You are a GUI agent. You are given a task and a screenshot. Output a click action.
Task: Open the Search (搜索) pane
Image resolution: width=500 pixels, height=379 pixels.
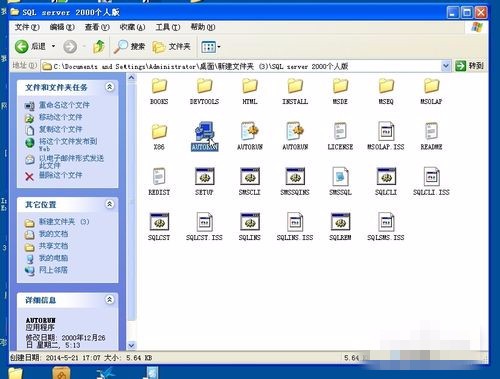pyautogui.click(x=129, y=47)
